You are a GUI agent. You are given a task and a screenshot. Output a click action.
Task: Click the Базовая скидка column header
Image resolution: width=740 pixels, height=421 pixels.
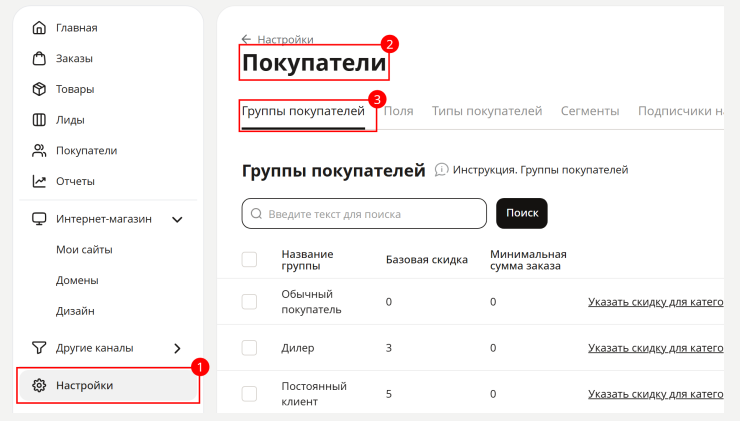pos(427,260)
